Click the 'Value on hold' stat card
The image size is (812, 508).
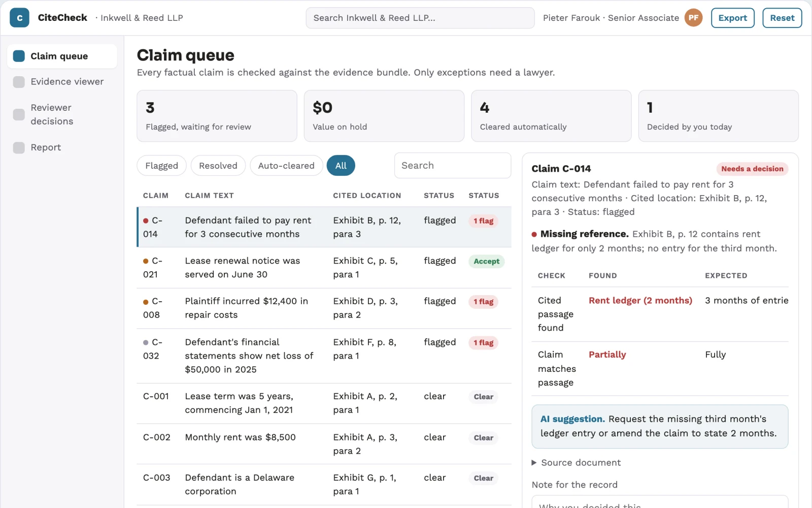(x=384, y=116)
